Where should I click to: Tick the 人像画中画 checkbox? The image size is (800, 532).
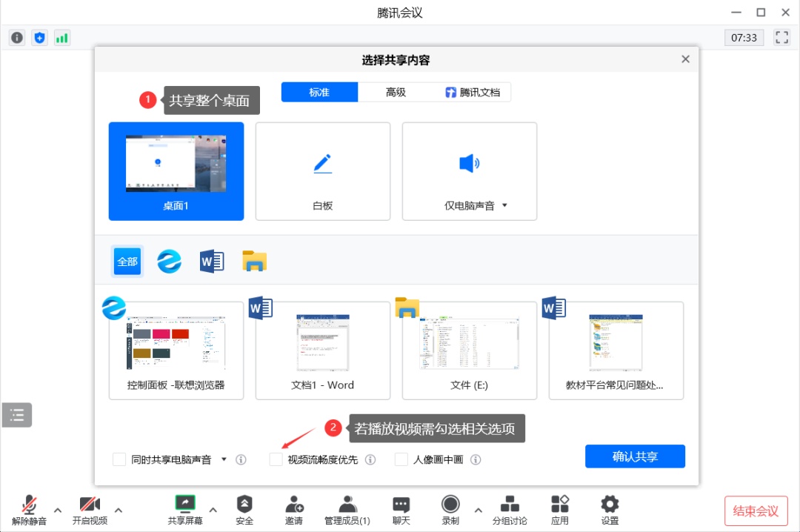(401, 459)
